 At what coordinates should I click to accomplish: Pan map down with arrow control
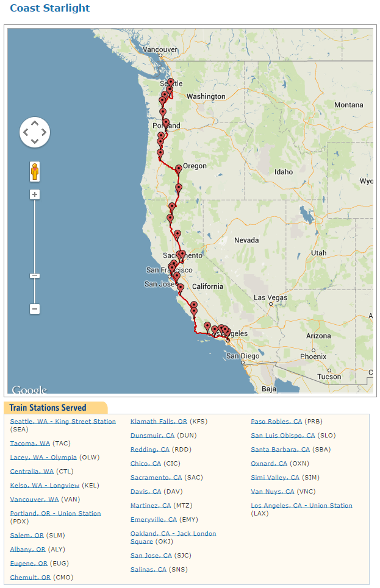point(35,141)
